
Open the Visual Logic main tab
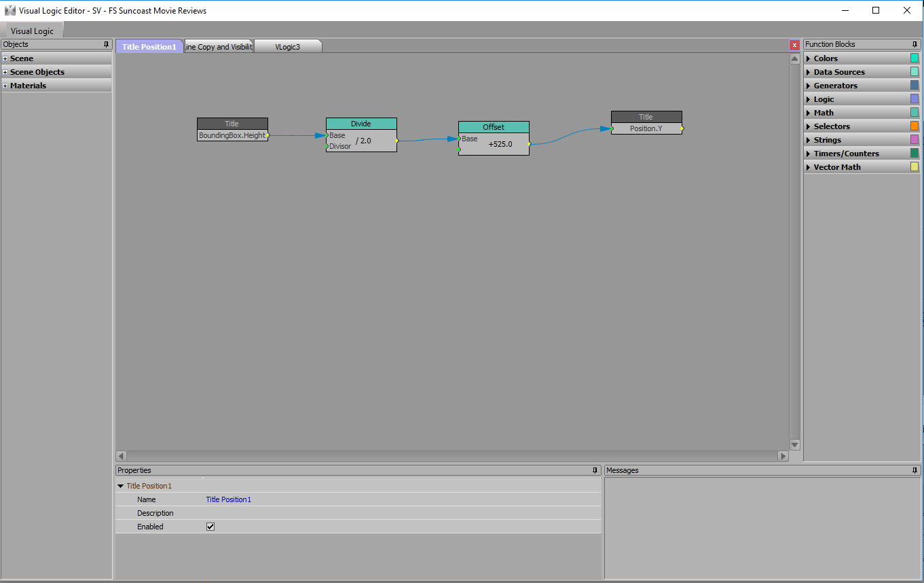tap(32, 31)
